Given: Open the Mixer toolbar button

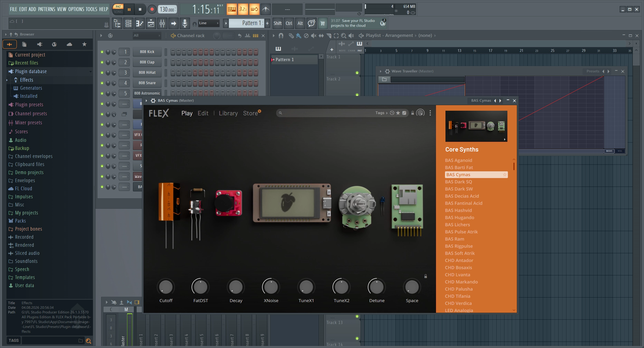Looking at the screenshot, I should 162,23.
